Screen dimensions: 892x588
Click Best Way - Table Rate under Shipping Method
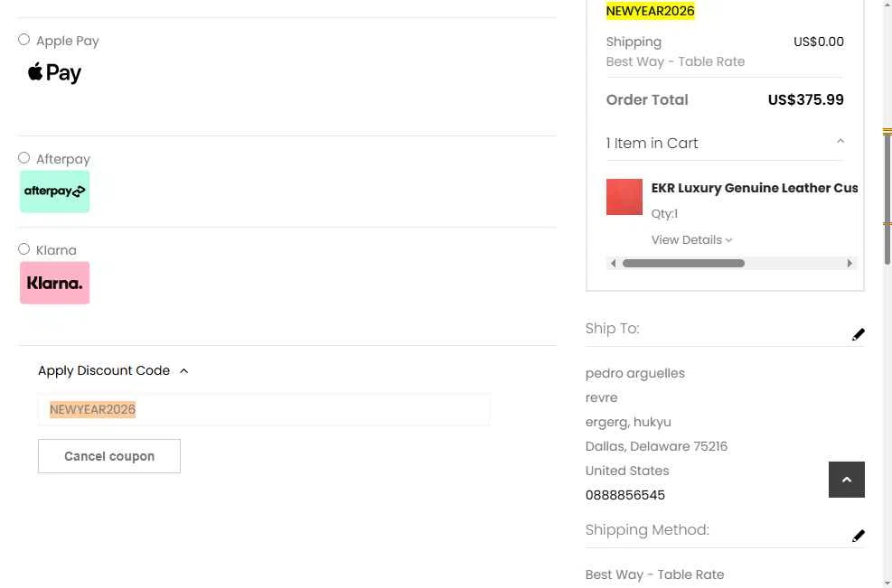pos(654,574)
